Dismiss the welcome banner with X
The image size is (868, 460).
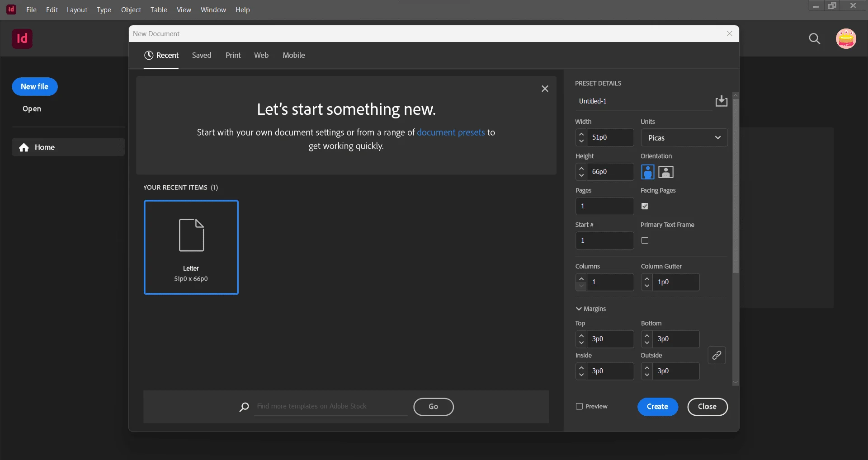(x=545, y=89)
